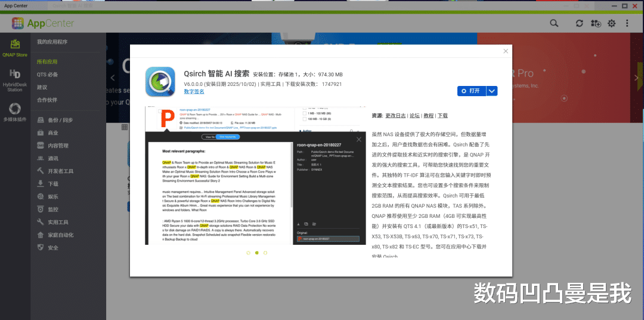Switch to grid view icon below banner
Image resolution: width=644 pixels, height=320 pixels.
coord(125,127)
